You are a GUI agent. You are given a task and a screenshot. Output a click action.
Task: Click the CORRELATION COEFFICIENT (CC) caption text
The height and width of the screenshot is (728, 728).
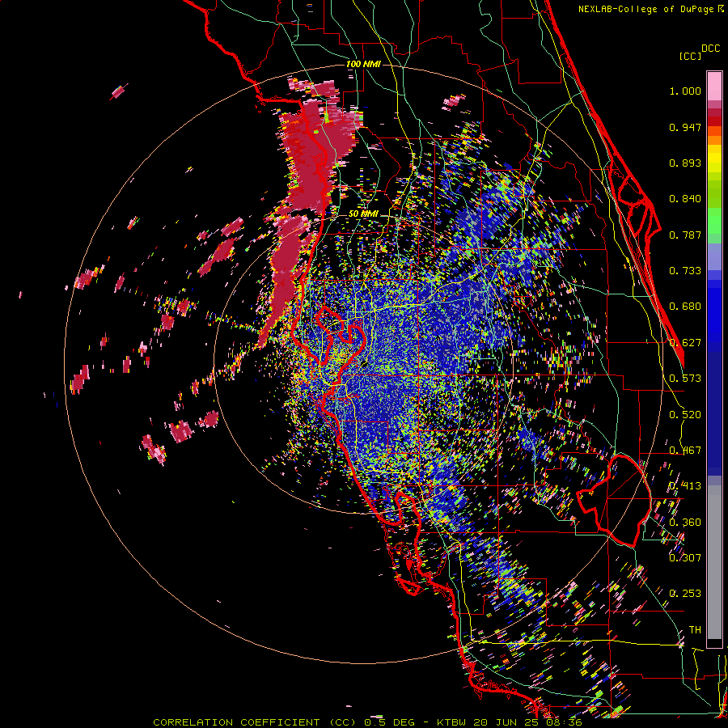[255, 722]
